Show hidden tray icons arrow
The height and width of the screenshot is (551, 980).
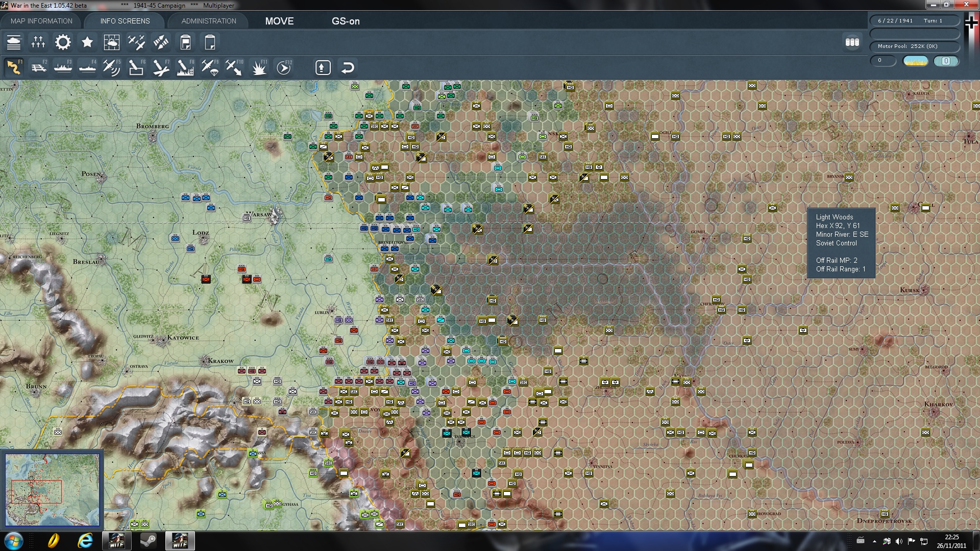click(874, 541)
